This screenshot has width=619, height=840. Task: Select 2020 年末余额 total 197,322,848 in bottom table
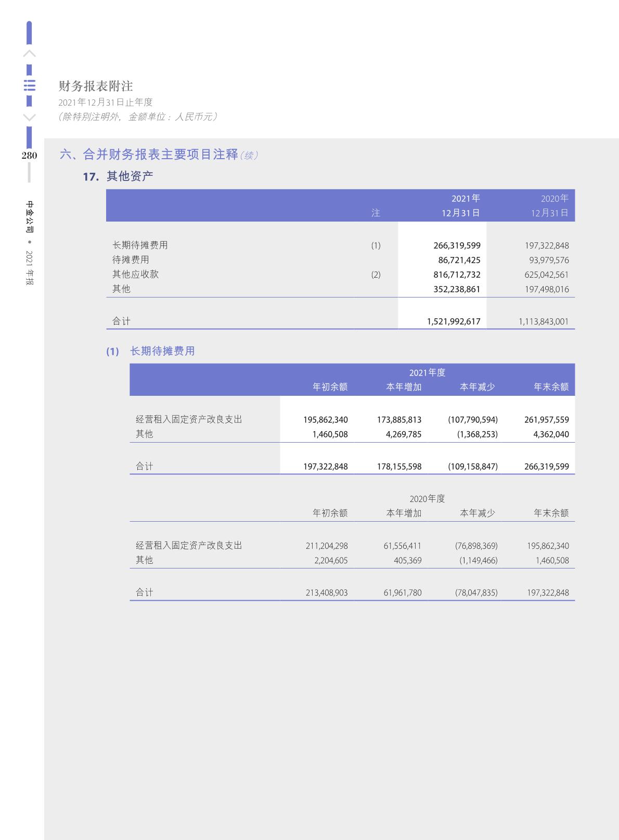547,592
